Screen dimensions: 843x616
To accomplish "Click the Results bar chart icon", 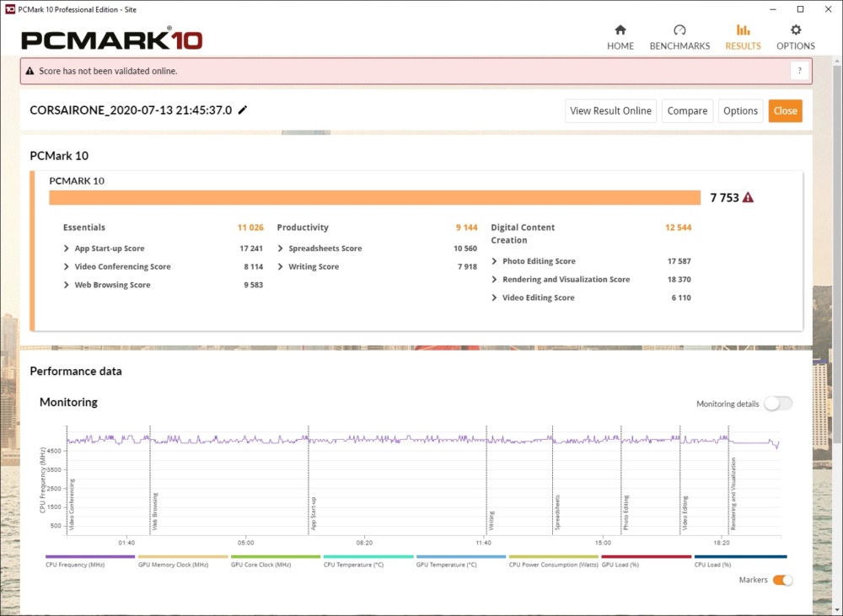I will tap(743, 29).
